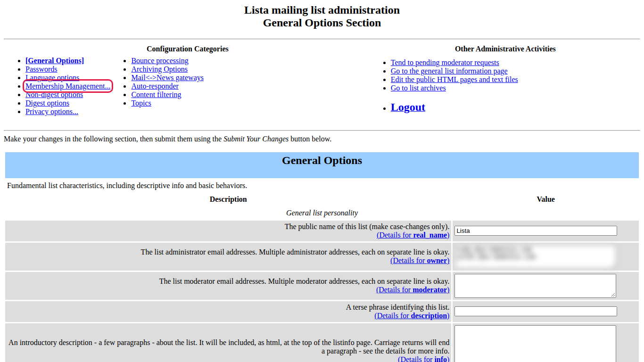This screenshot has height=362, width=644.
Task: Open Content filtering settings
Action: [x=156, y=95]
